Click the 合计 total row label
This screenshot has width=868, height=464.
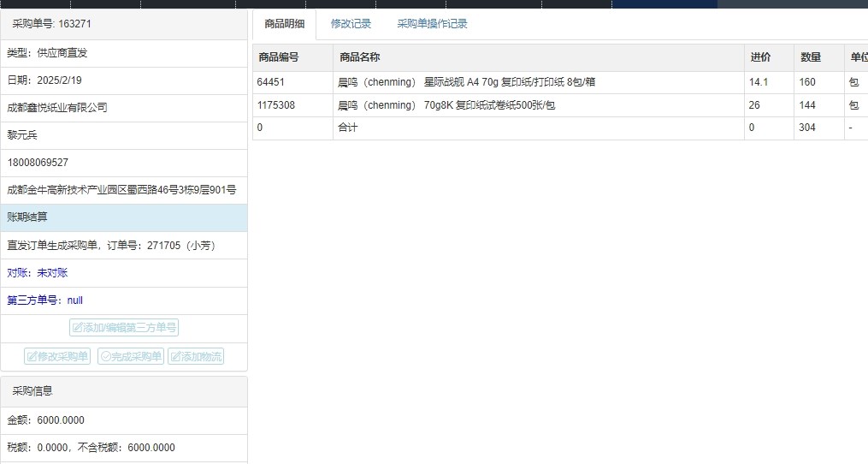[348, 128]
